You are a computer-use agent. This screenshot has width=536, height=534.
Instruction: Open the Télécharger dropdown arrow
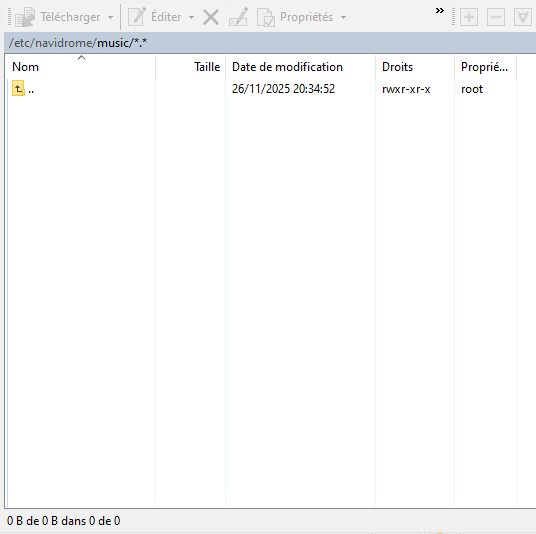(x=110, y=17)
